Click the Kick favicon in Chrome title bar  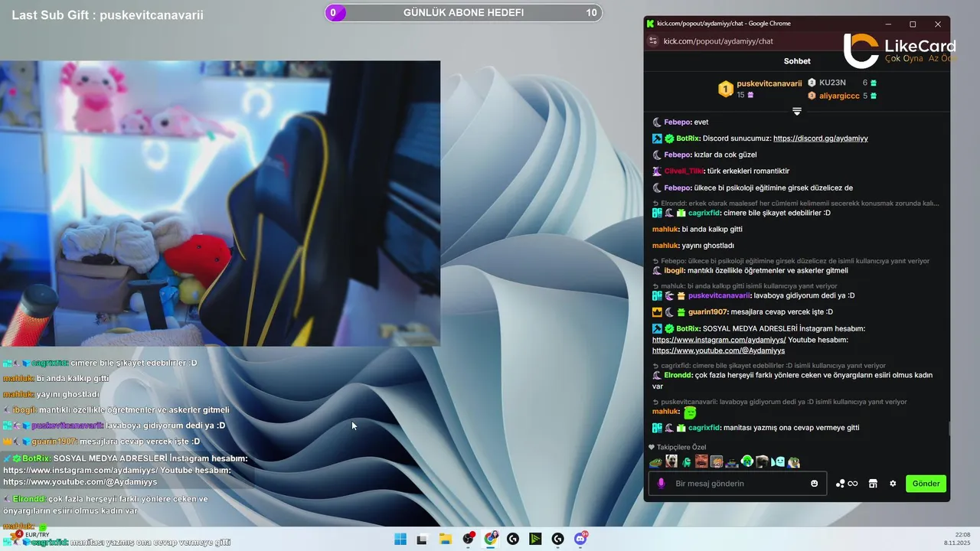point(650,24)
